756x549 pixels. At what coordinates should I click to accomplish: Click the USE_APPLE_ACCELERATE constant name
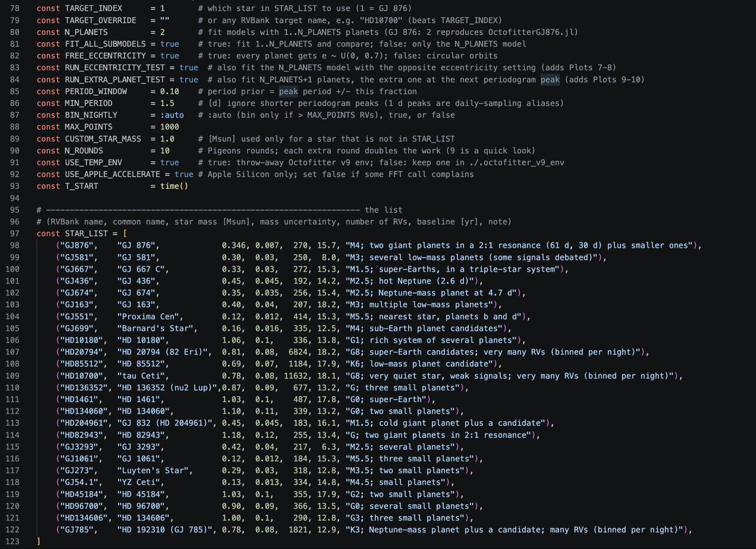tap(111, 174)
